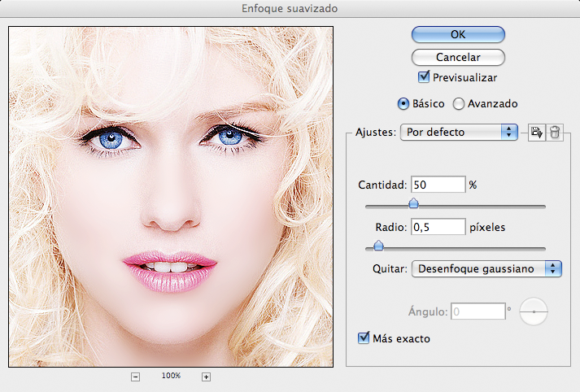Select the Básico radio button

pos(403,104)
